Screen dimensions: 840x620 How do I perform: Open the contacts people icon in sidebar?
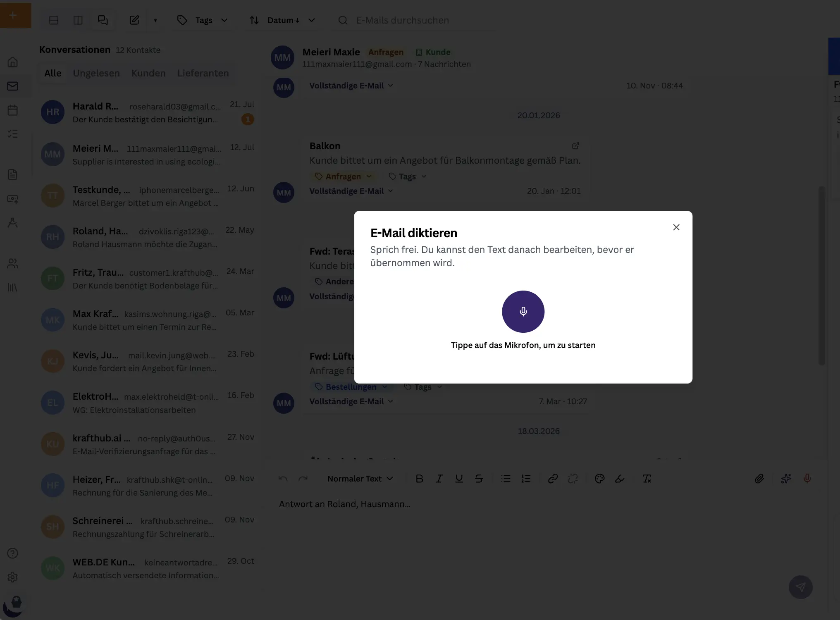[x=13, y=263]
